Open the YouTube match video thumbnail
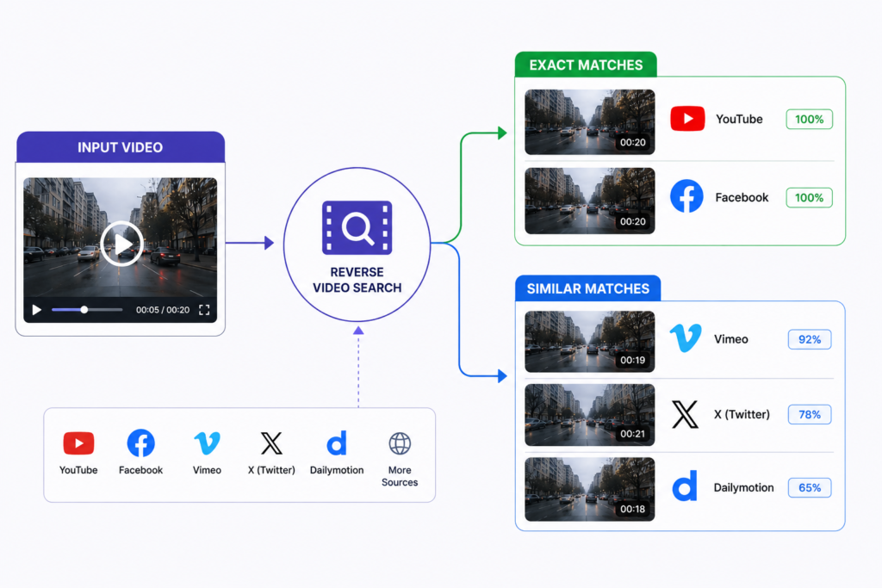The height and width of the screenshot is (588, 882). point(589,122)
